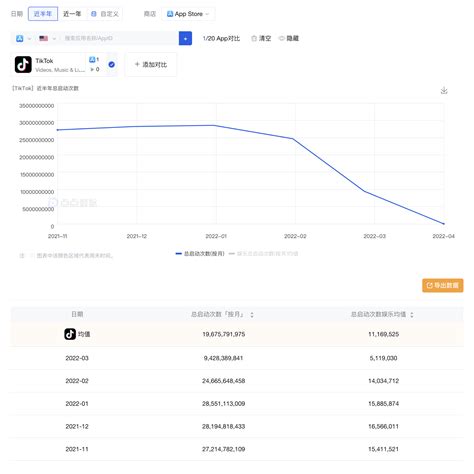Click value 19,675,791,975 in average row

[224, 334]
